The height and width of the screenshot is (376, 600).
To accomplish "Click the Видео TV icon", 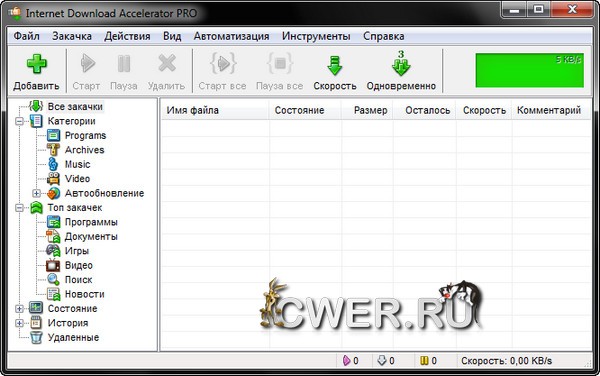I will [x=53, y=265].
